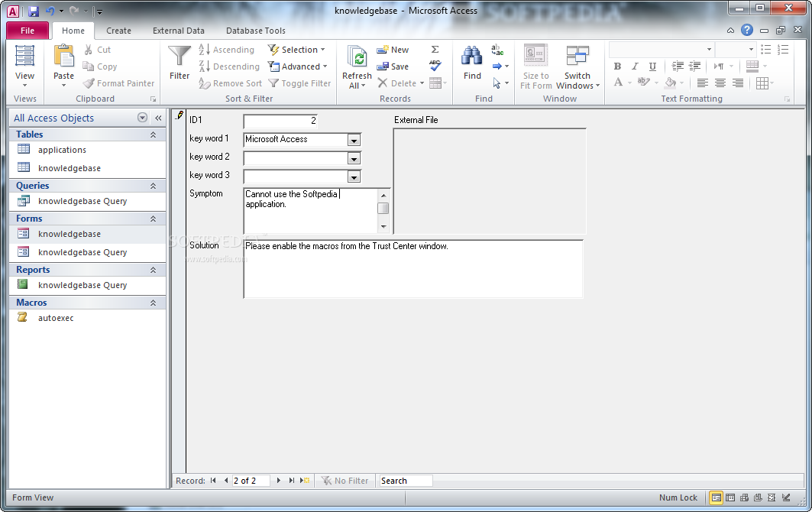The width and height of the screenshot is (812, 512).
Task: Click the Undo arrow in title bar
Action: [50, 11]
